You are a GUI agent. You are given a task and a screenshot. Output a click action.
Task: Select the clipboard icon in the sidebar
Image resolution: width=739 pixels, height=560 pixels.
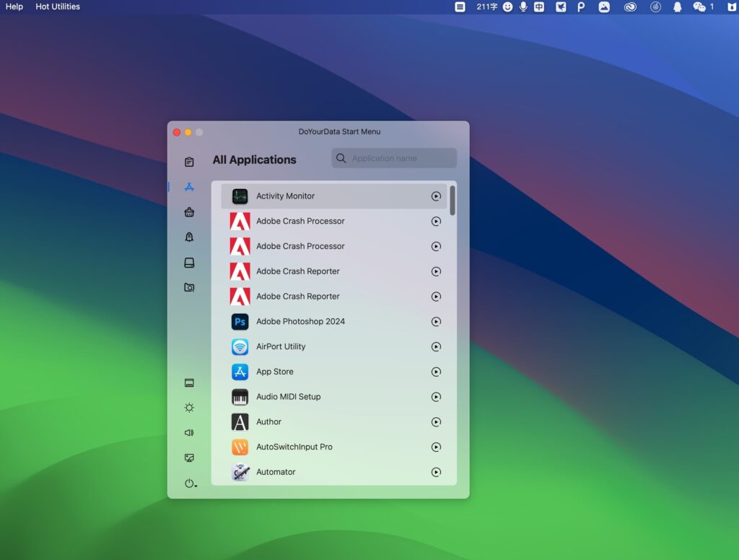pyautogui.click(x=188, y=162)
